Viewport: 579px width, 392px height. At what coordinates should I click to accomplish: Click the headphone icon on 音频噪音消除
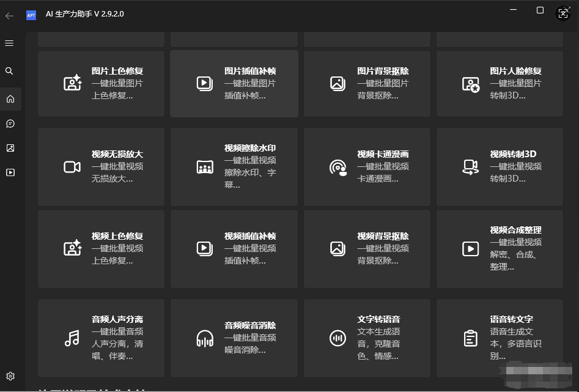pos(205,338)
